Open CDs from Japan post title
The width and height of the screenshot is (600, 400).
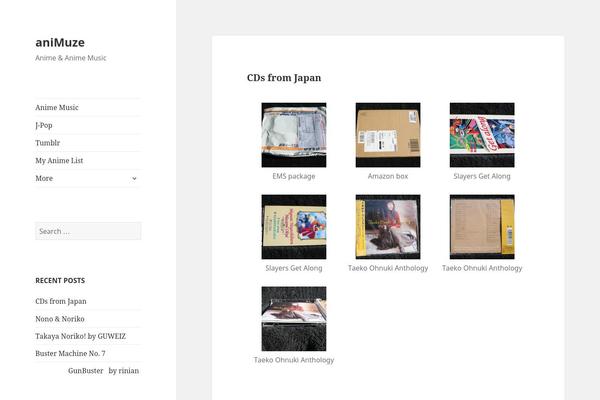tap(284, 78)
